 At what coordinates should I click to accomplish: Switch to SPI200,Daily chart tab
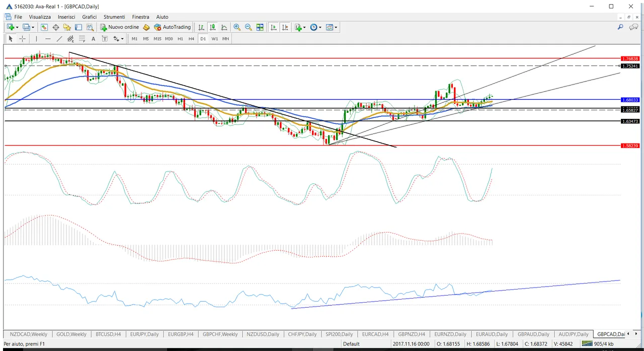[x=339, y=334]
